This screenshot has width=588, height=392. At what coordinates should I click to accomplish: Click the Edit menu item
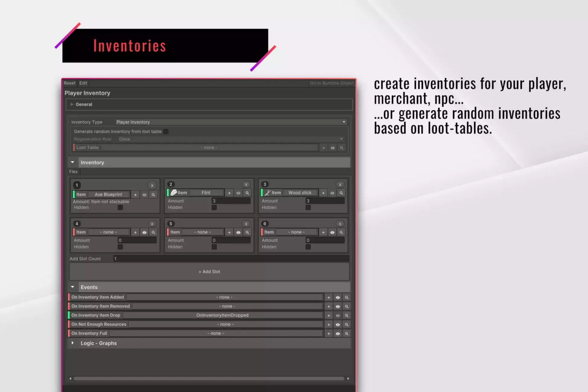point(83,83)
